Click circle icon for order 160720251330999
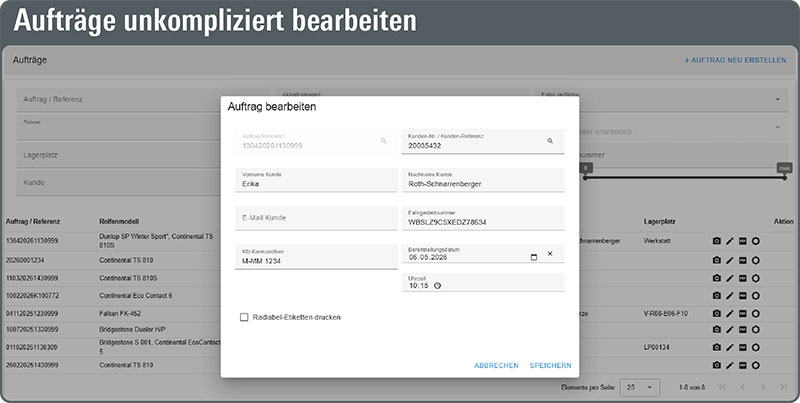Image resolution: width=800 pixels, height=403 pixels. pos(756,330)
